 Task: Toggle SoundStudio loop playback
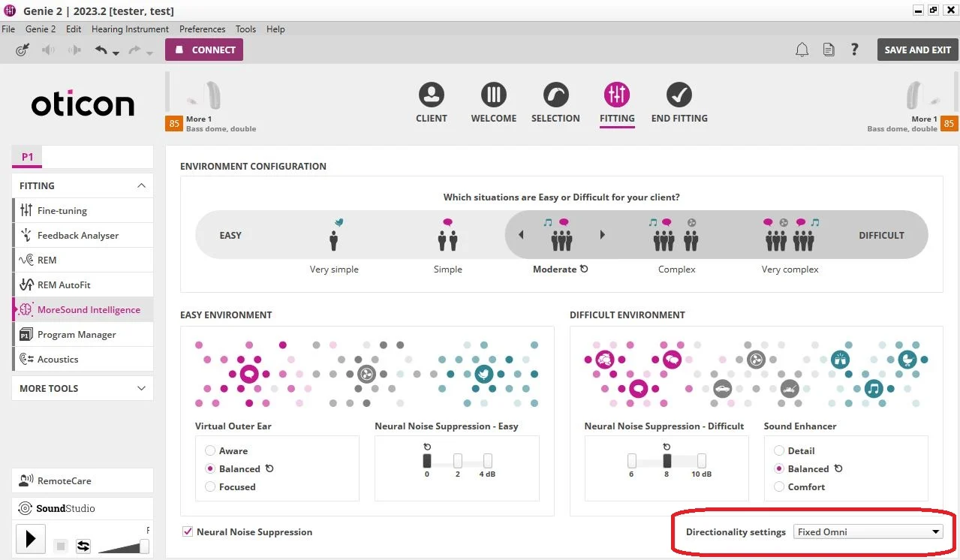[83, 546]
